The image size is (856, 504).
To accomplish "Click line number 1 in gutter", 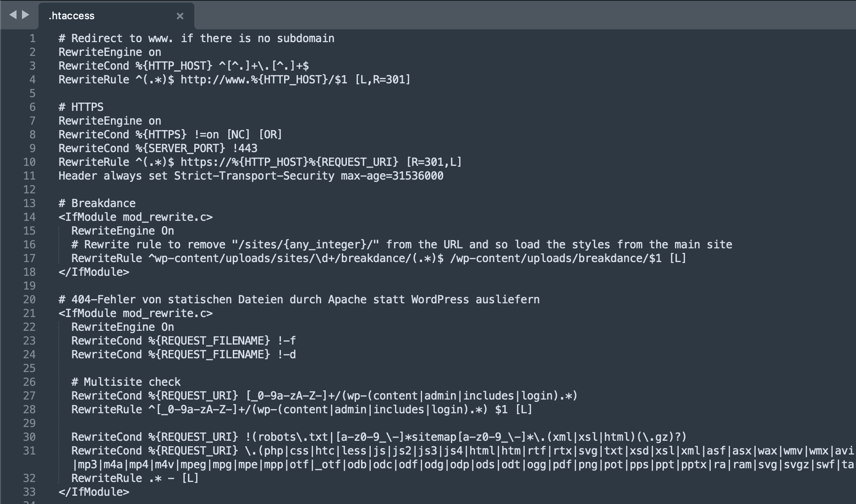I will pos(33,38).
